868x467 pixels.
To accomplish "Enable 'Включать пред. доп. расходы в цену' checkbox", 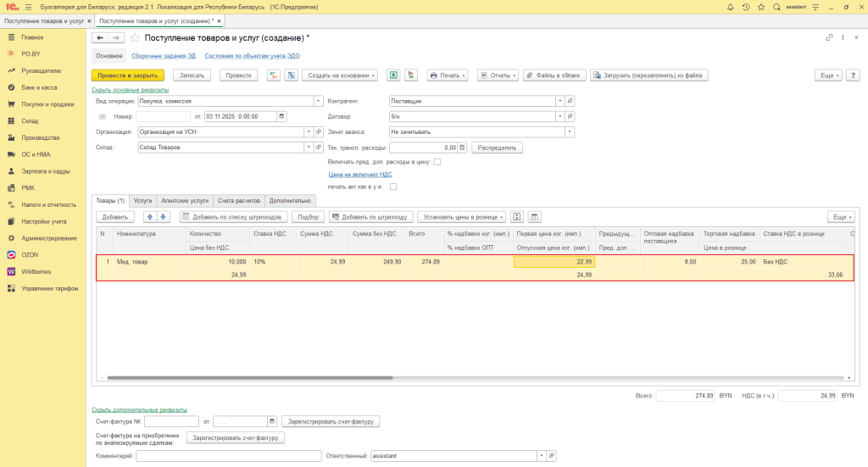I will [437, 161].
